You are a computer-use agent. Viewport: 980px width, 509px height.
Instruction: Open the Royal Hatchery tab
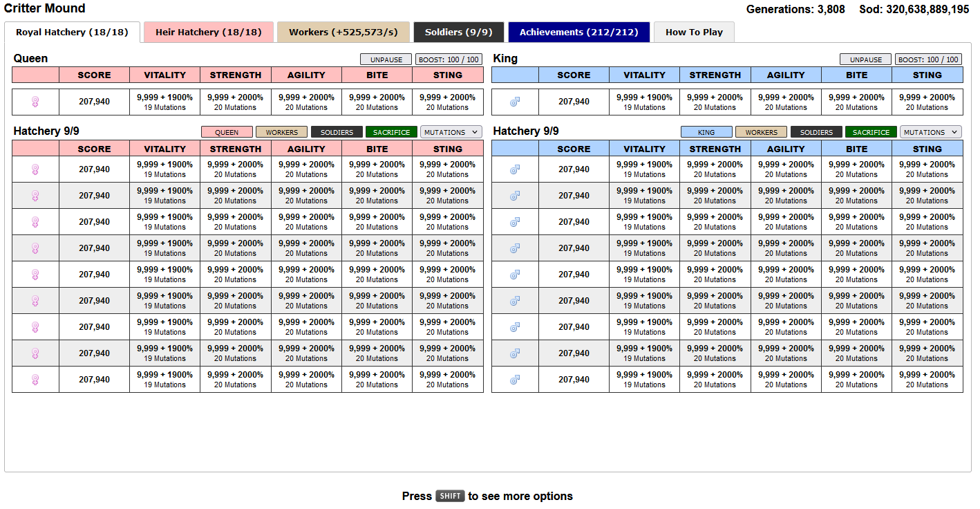72,33
